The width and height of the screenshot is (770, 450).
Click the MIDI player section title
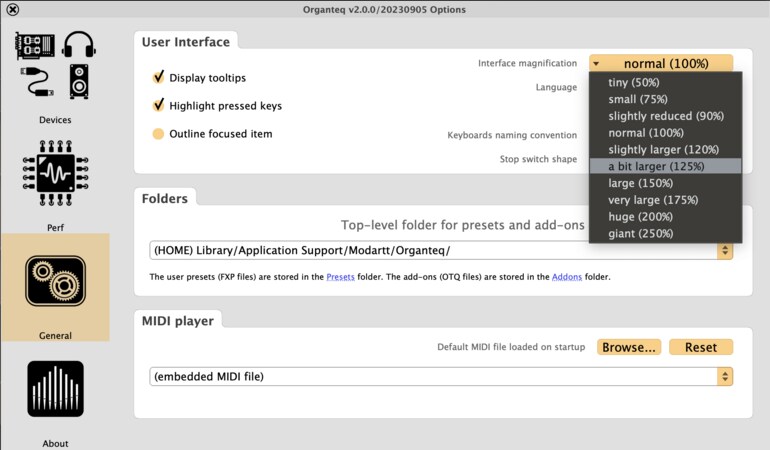pos(178,321)
